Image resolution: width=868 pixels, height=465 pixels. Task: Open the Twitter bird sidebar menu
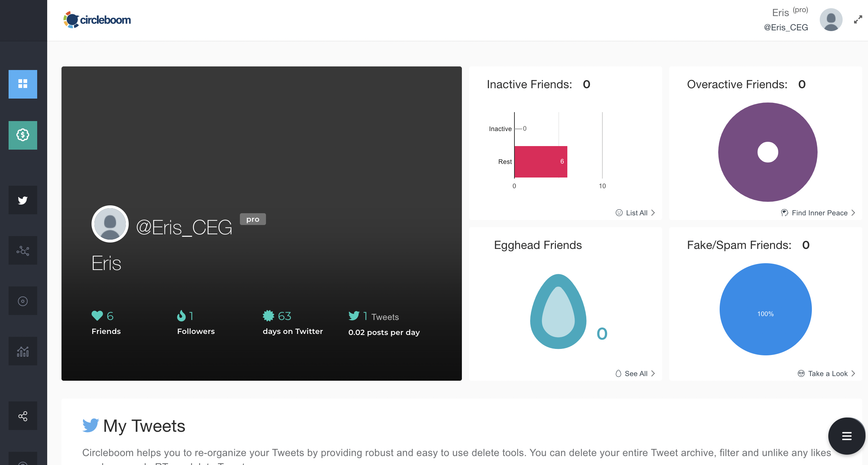coord(23,200)
